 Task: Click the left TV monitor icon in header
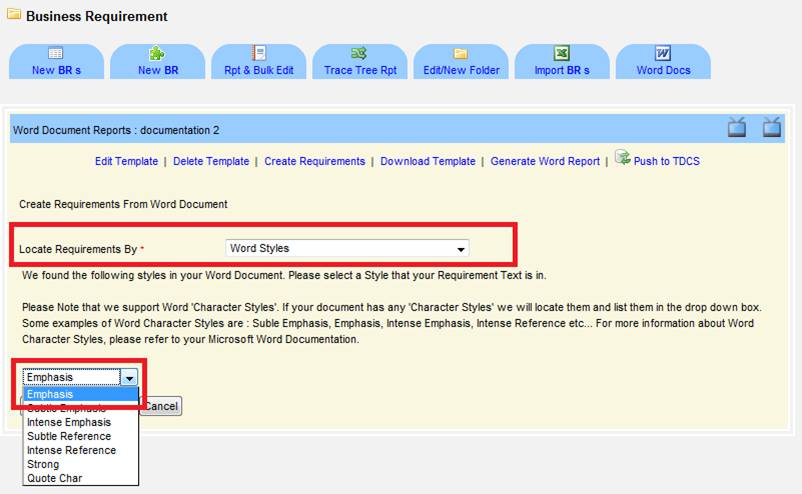coord(737,127)
